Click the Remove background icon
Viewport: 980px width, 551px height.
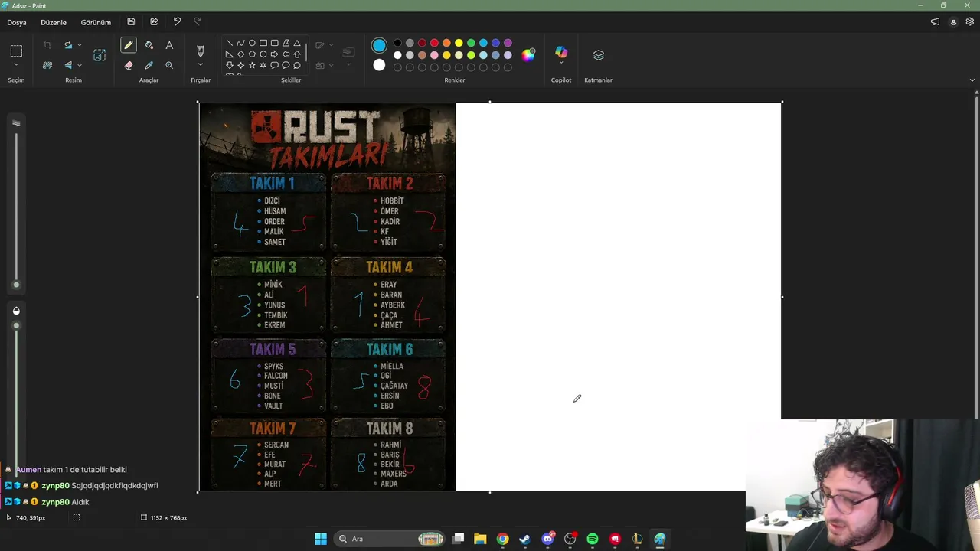[47, 66]
